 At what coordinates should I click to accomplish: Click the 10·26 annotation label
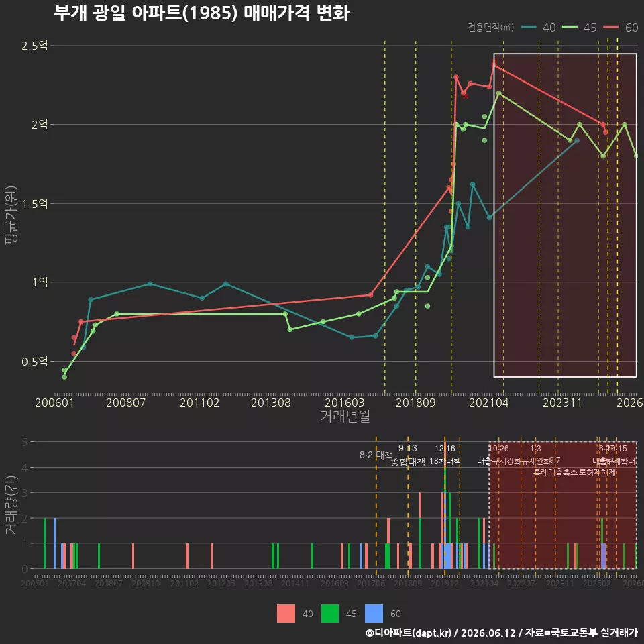(x=498, y=449)
